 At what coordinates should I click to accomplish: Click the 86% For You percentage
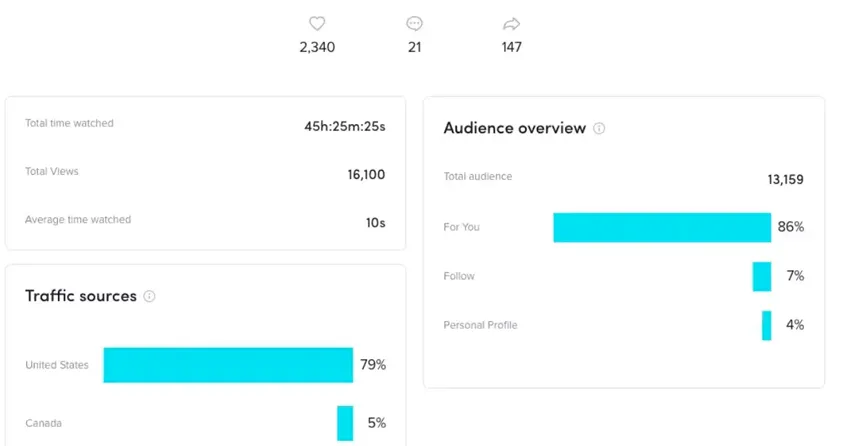[790, 227]
